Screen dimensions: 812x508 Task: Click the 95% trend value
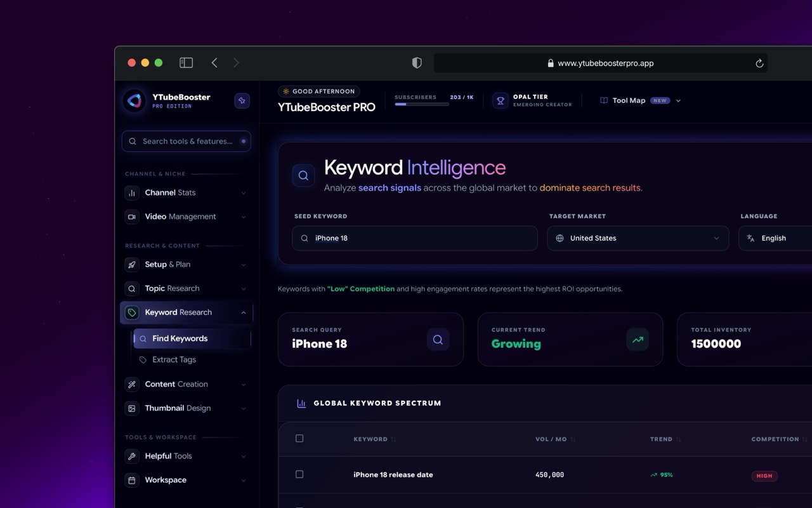(662, 475)
